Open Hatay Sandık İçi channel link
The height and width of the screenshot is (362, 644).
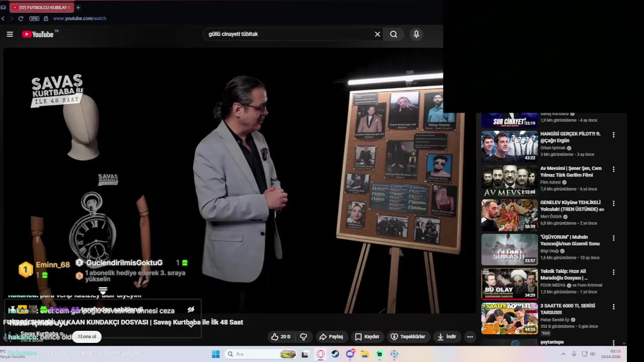[555, 320]
